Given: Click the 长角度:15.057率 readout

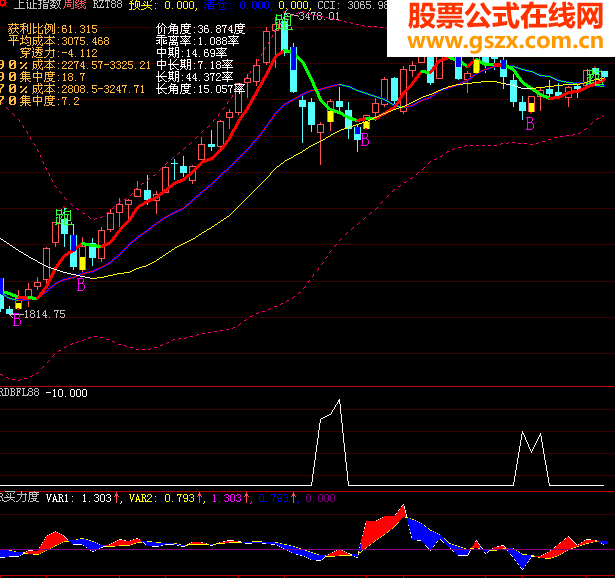Looking at the screenshot, I should pyautogui.click(x=200, y=89).
